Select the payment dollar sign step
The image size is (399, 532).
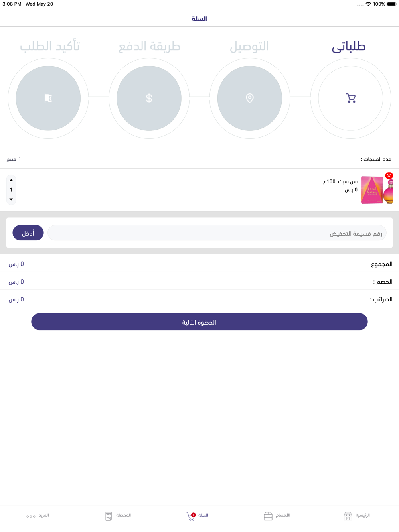click(x=149, y=98)
